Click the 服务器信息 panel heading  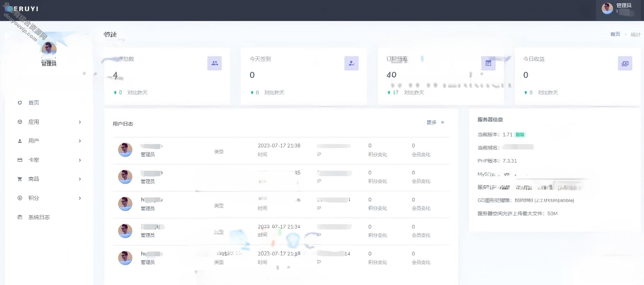(490, 120)
